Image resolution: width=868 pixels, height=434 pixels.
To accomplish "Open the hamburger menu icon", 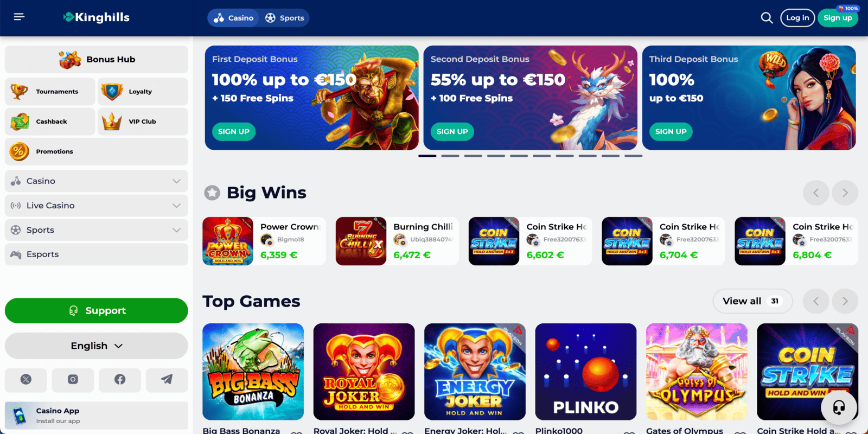I will pos(19,17).
